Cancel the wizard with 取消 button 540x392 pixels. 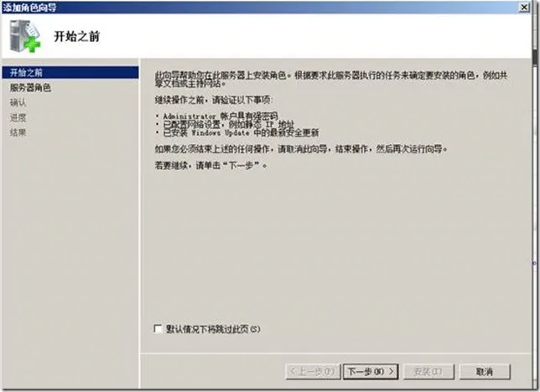click(485, 372)
